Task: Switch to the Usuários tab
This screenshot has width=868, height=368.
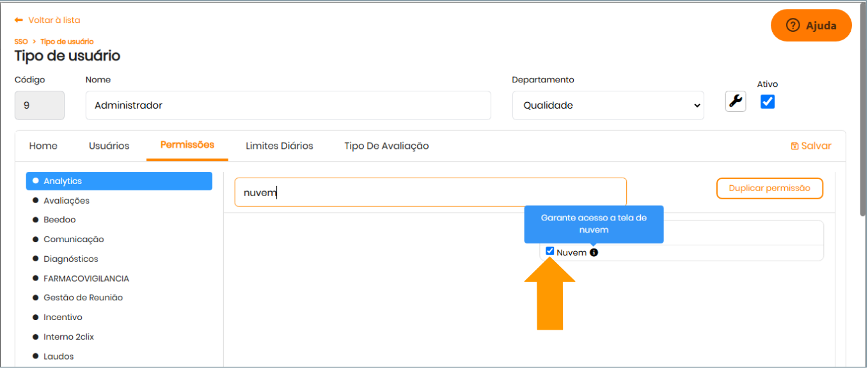Action: click(109, 146)
